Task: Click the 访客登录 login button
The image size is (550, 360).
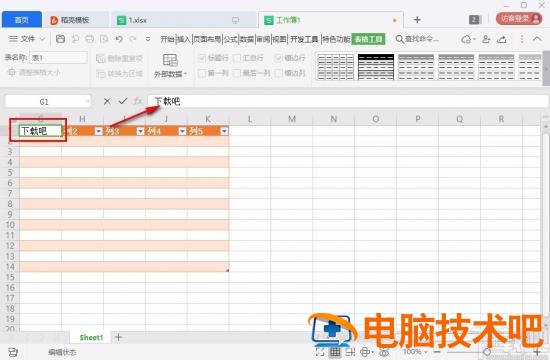Action: point(519,19)
